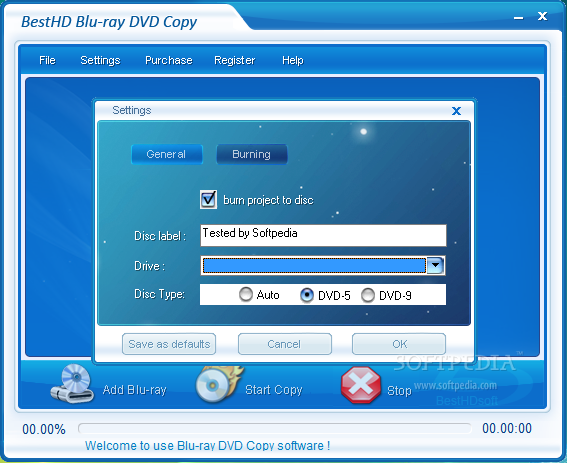Click the Add Blu-ray disc drive icon
This screenshot has width=567, height=463.
tap(73, 383)
